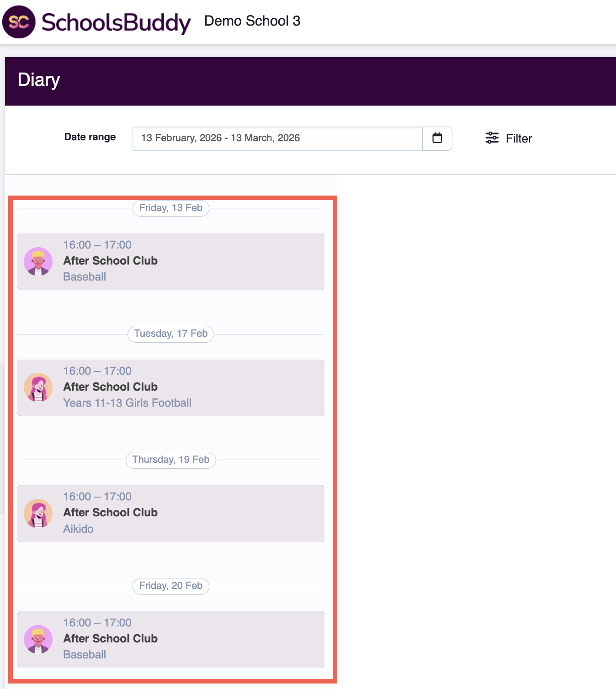Click the Diary page heading

tap(39, 80)
